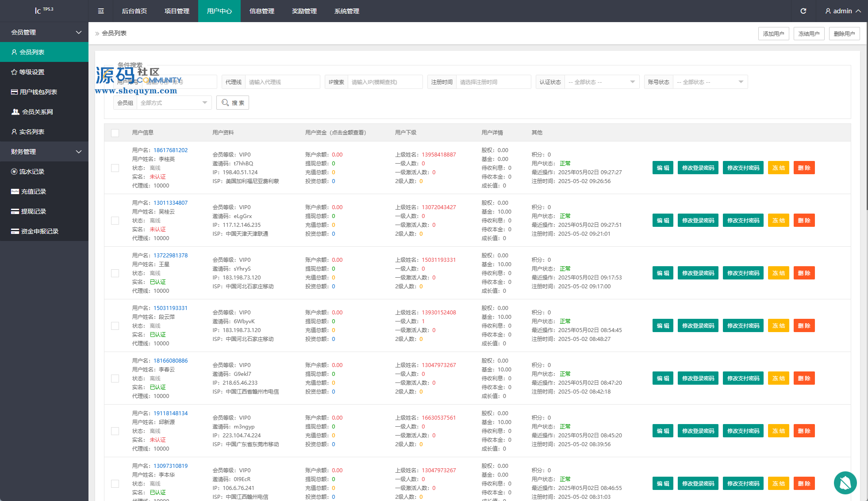Open 流水记录 sidebar item
868x501 pixels.
pyautogui.click(x=31, y=172)
